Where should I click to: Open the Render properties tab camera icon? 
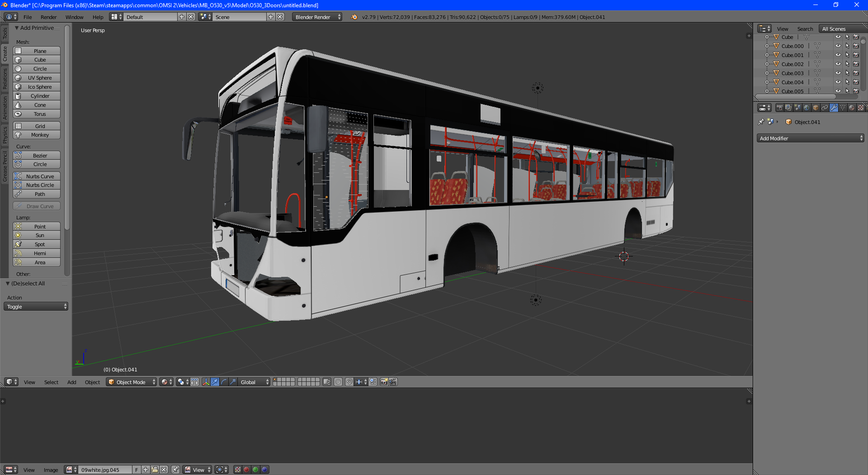click(x=779, y=108)
